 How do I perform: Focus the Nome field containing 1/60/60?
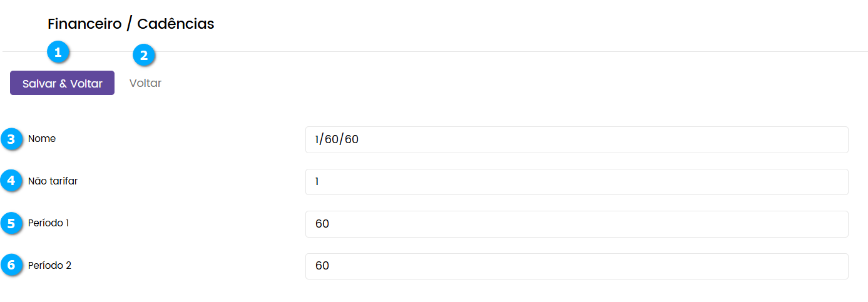pos(576,139)
